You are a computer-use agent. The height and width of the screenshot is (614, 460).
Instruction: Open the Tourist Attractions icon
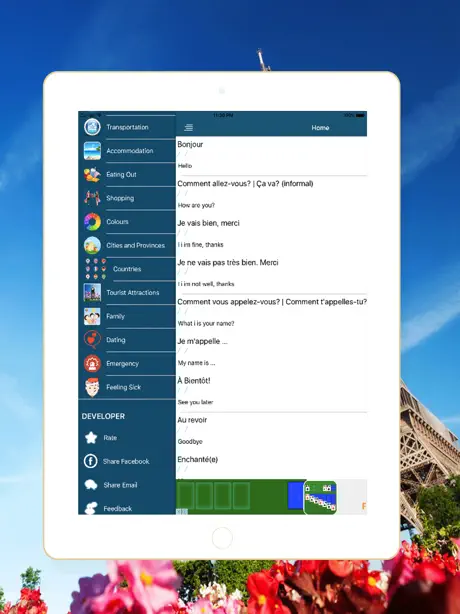coord(92,293)
